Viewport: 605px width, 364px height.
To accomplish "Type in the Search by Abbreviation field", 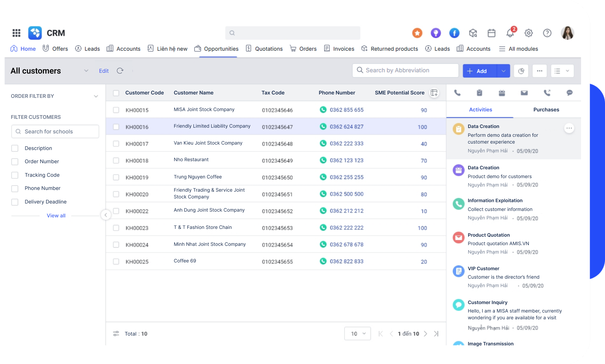I will (405, 70).
